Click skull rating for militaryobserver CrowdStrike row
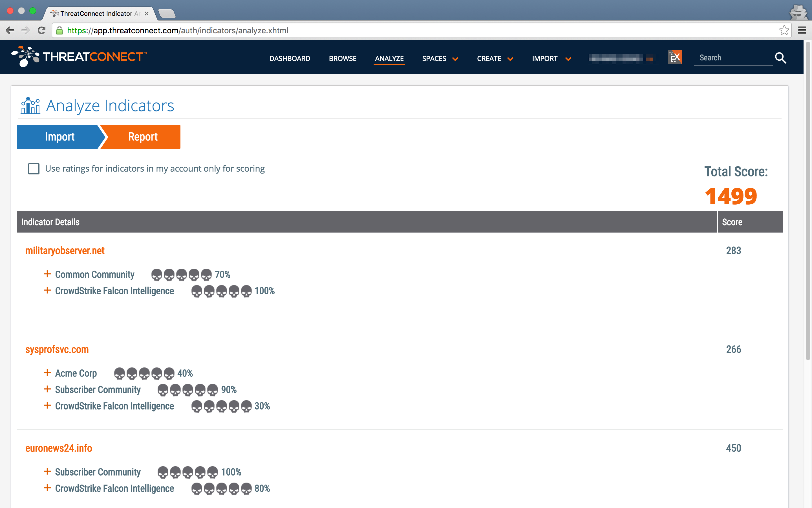Viewport: 812px width, 508px height. tap(221, 291)
